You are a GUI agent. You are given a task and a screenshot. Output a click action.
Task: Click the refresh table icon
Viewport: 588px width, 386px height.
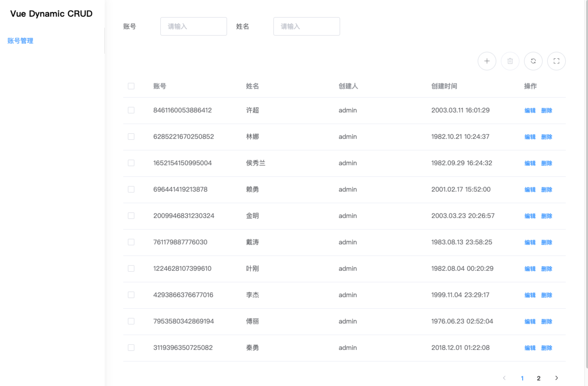click(x=533, y=61)
